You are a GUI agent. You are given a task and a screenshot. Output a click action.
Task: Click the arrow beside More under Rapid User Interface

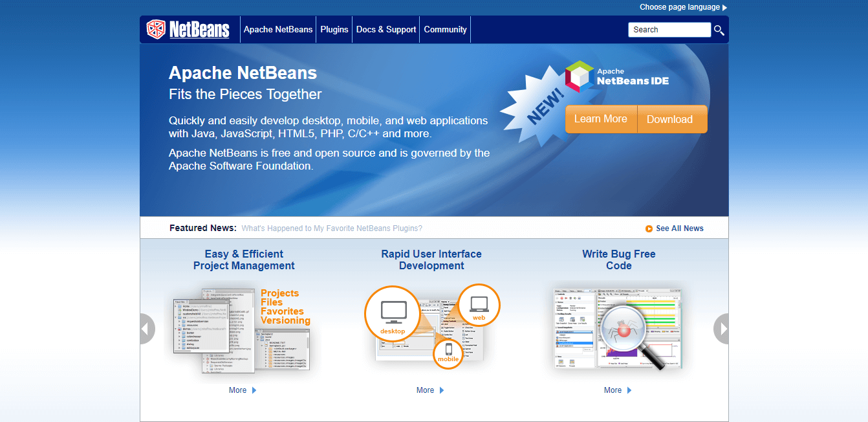click(442, 390)
